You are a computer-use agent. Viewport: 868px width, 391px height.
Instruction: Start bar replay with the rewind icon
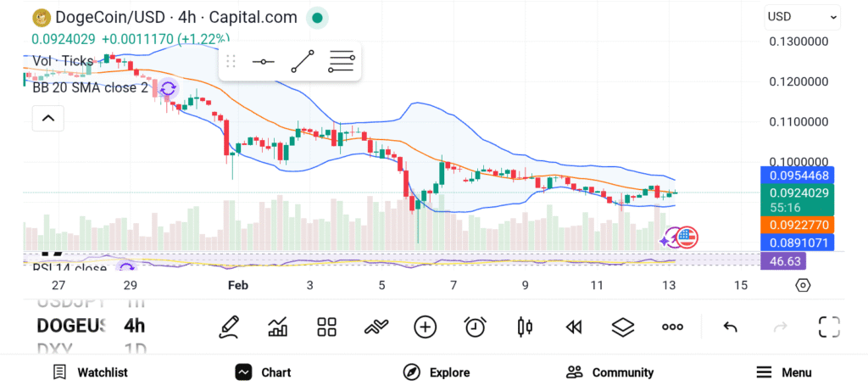(574, 327)
